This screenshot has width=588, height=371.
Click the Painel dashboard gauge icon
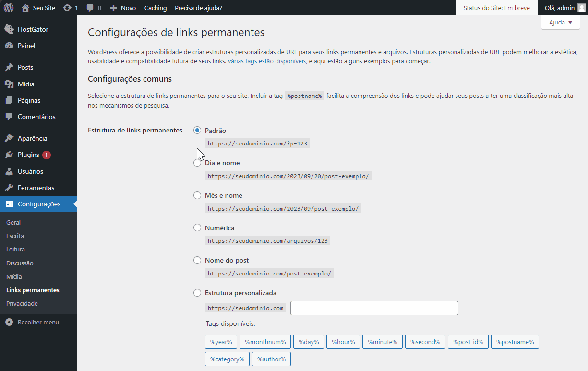9,46
